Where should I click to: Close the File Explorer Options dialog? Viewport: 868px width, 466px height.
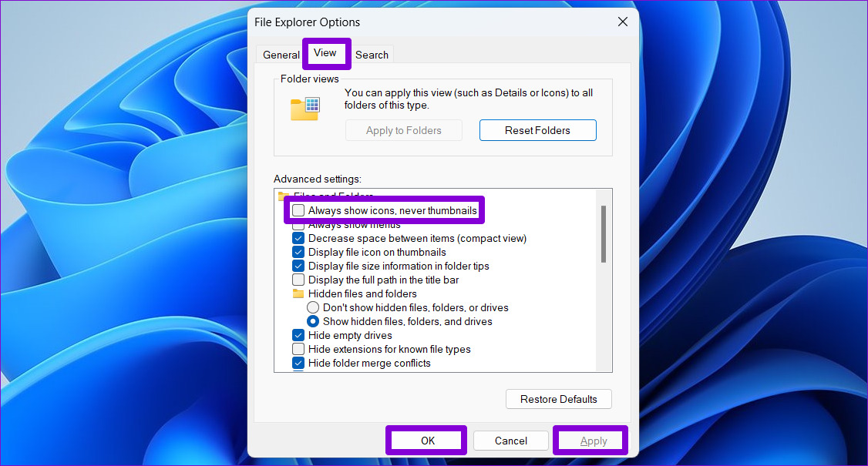[623, 22]
